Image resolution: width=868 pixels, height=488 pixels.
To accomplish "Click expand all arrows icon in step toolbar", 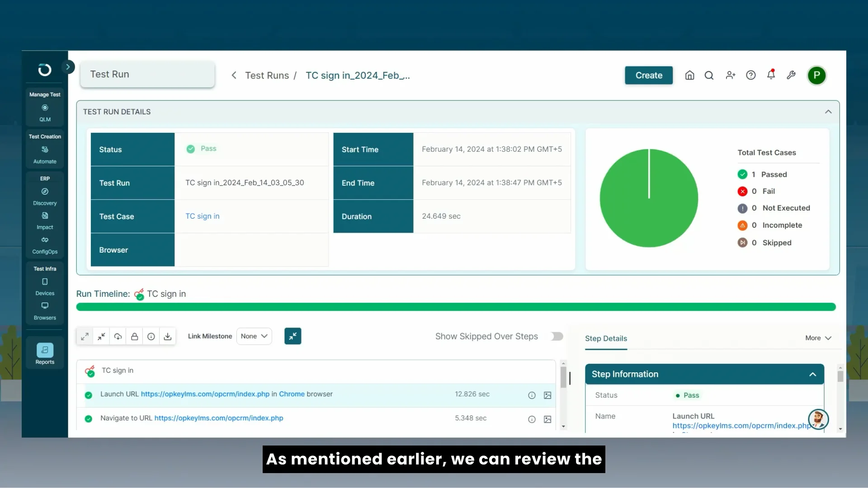I will [x=85, y=337].
